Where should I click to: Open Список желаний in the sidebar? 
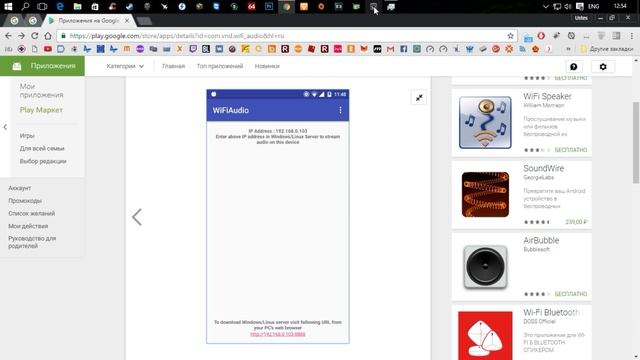tap(31, 213)
